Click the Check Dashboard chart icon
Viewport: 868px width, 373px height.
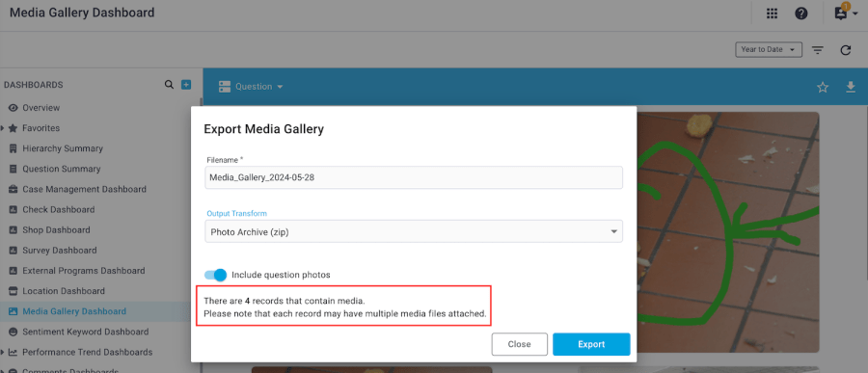tap(14, 210)
